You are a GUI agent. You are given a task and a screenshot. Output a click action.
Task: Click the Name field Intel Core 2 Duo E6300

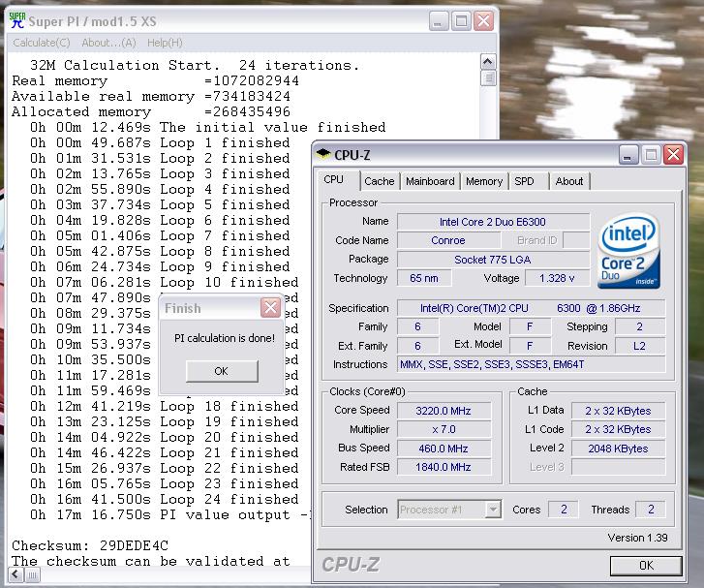click(x=493, y=222)
